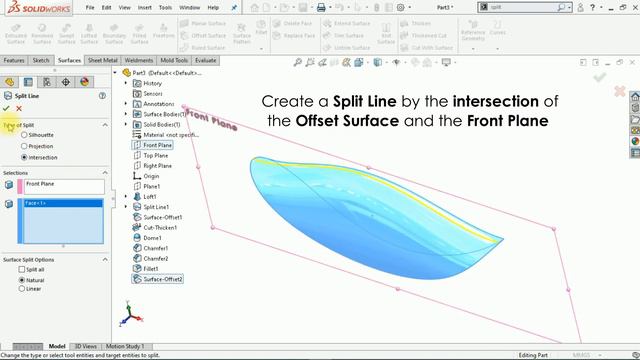Click the green OK checkmark in Split Line
The image size is (640, 360).
[x=6, y=109]
